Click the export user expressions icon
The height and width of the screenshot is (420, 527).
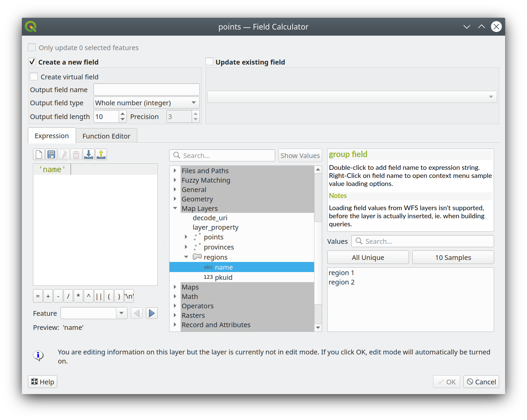pos(101,155)
